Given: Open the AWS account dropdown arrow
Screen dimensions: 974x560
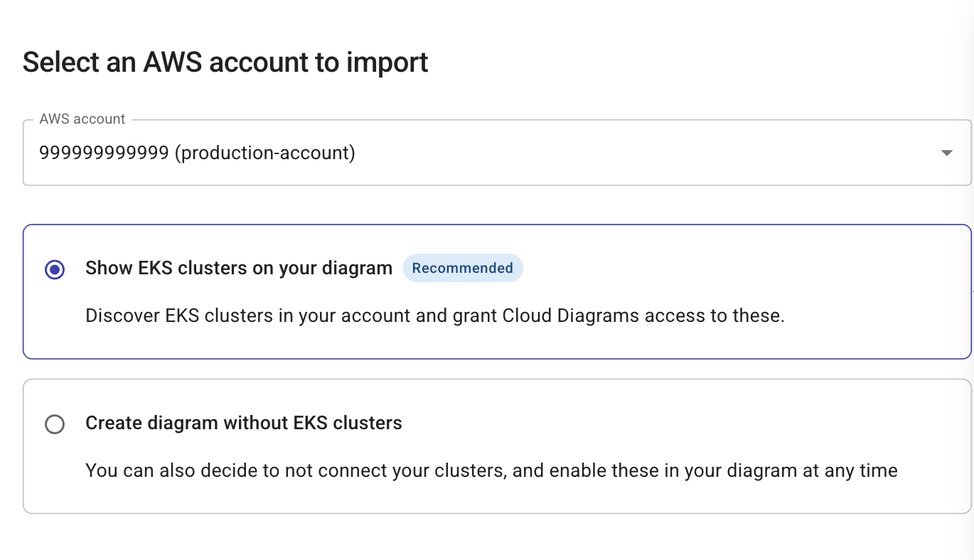Looking at the screenshot, I should click(x=946, y=153).
